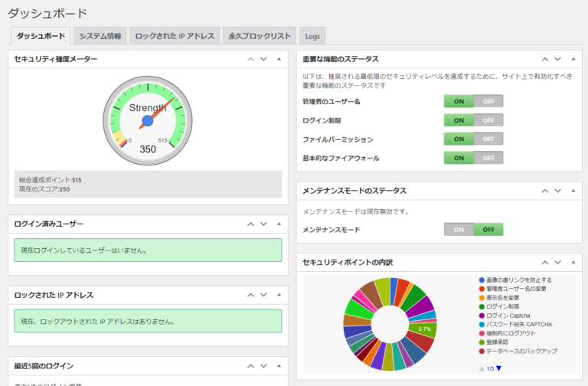Click the 現在のスコア:350 text
The height and width of the screenshot is (386, 588).
tap(44, 189)
